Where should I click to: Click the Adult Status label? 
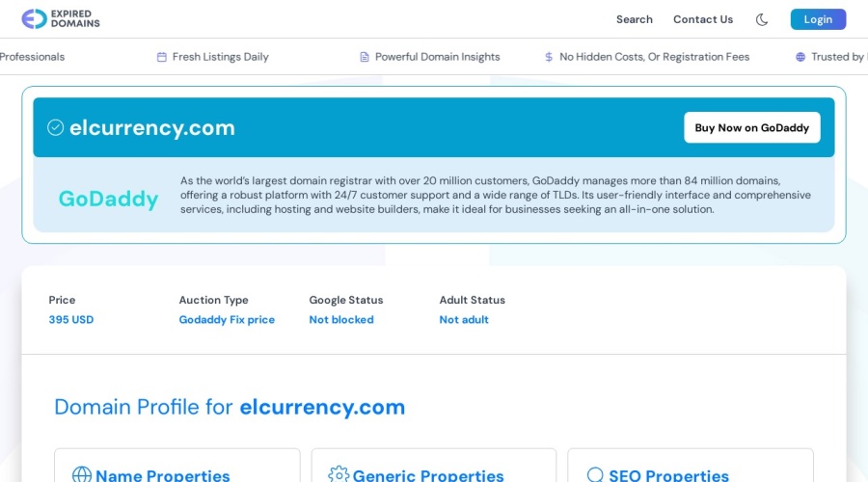pos(473,300)
